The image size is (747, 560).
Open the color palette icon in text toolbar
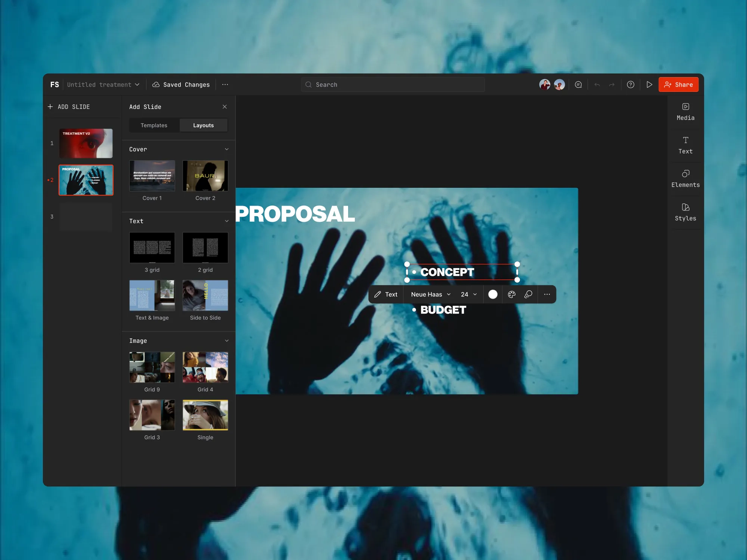click(x=512, y=295)
